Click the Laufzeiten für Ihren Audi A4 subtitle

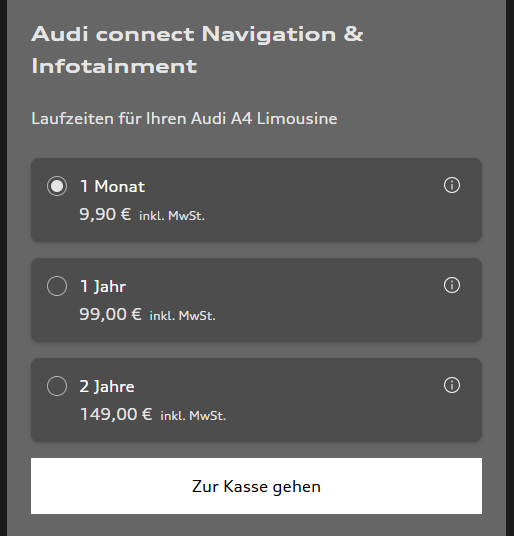click(x=184, y=119)
